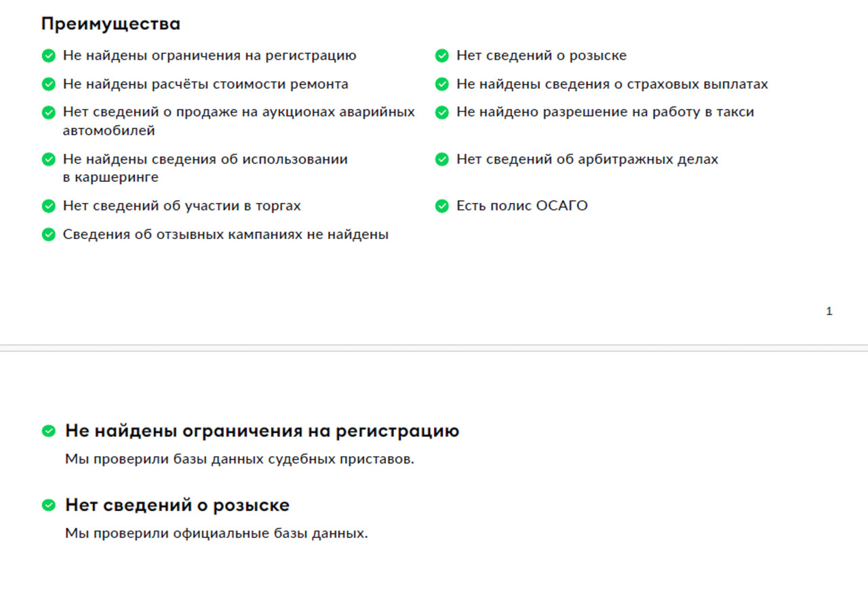Click green checkmark beside 'Не найдены ограничения на регистрацию' in list

(48, 56)
